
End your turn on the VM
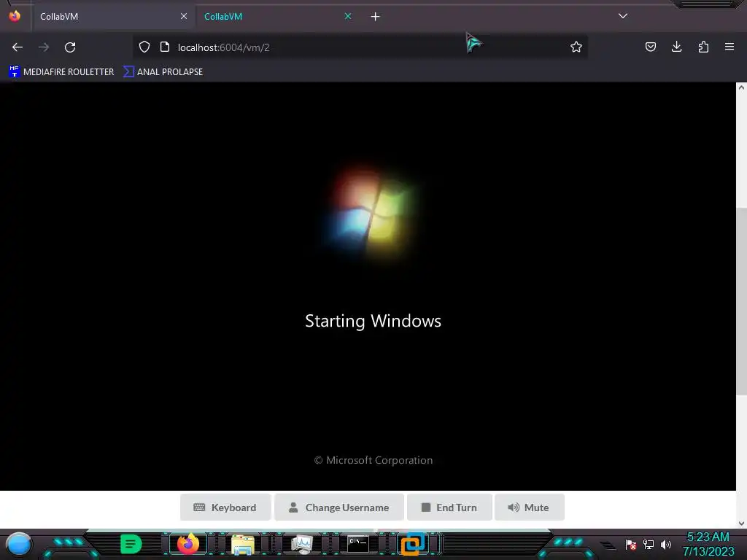(x=449, y=507)
